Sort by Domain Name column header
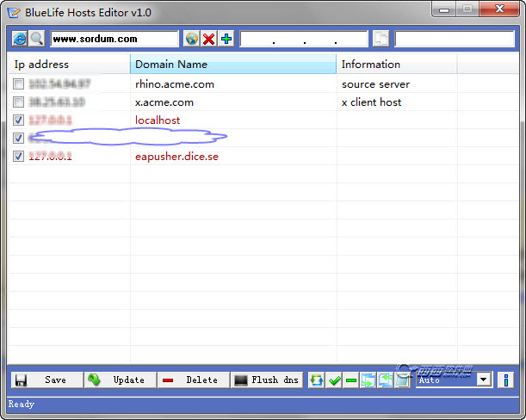The width and height of the screenshot is (526, 420). coord(233,64)
